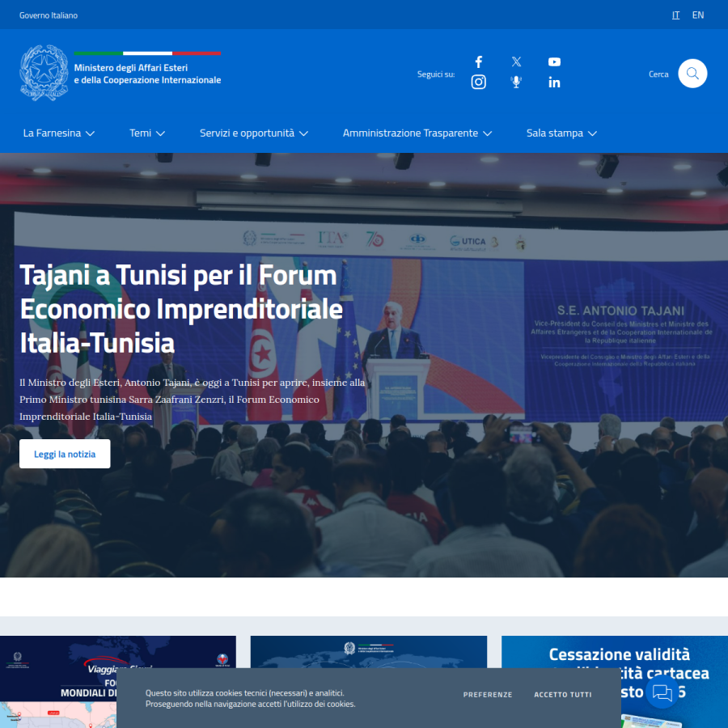Viewport: 728px width, 728px height.
Task: Expand the La Farnesina menu
Action: (x=59, y=133)
